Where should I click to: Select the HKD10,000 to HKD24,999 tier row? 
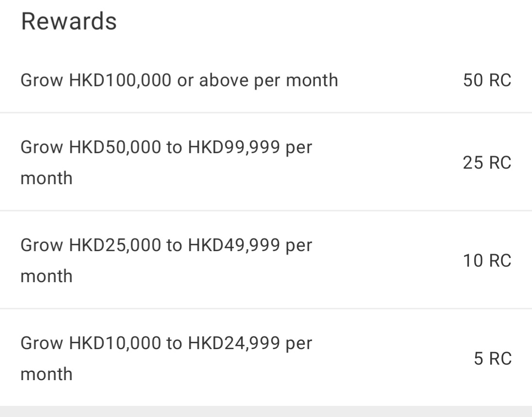(266, 358)
